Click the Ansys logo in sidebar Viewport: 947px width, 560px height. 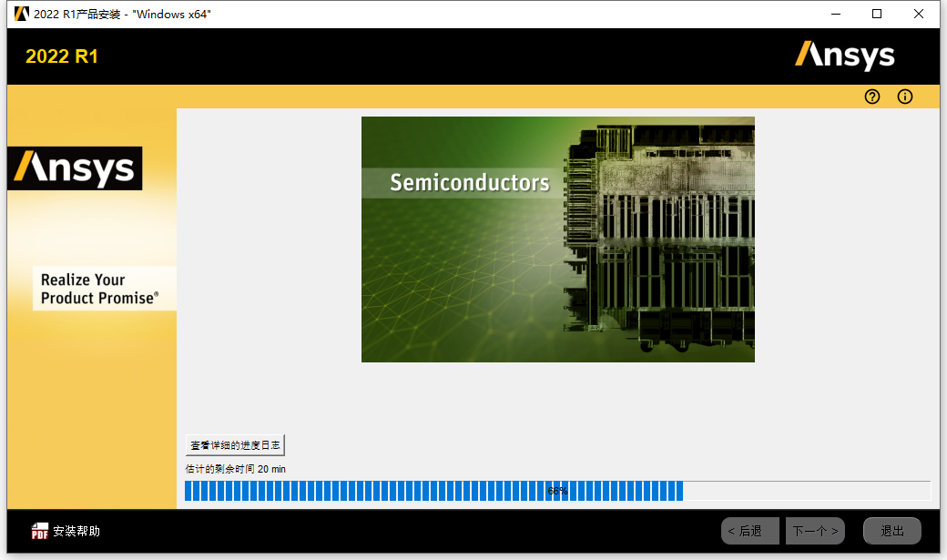pyautogui.click(x=75, y=168)
